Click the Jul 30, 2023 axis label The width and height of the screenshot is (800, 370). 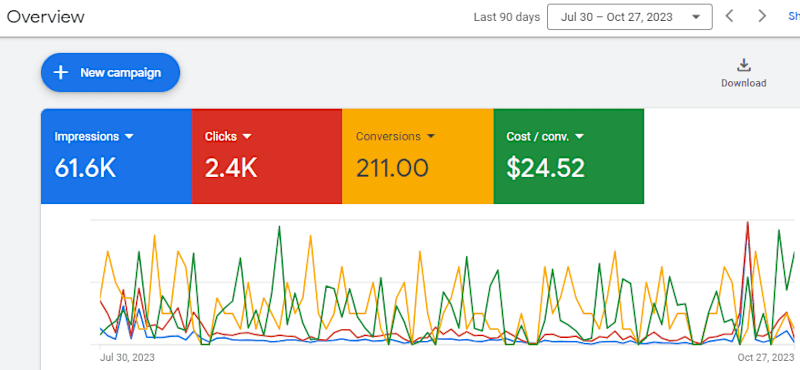pos(127,357)
